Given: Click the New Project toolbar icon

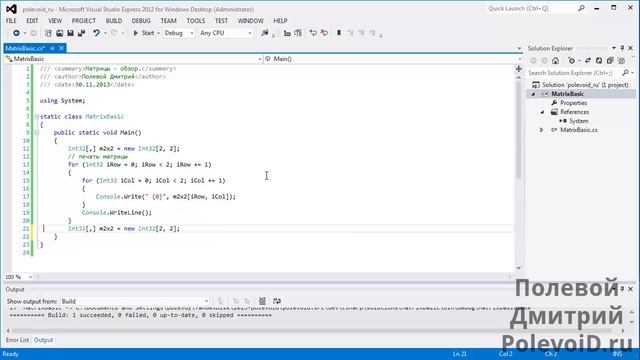Looking at the screenshot, I should [x=48, y=33].
